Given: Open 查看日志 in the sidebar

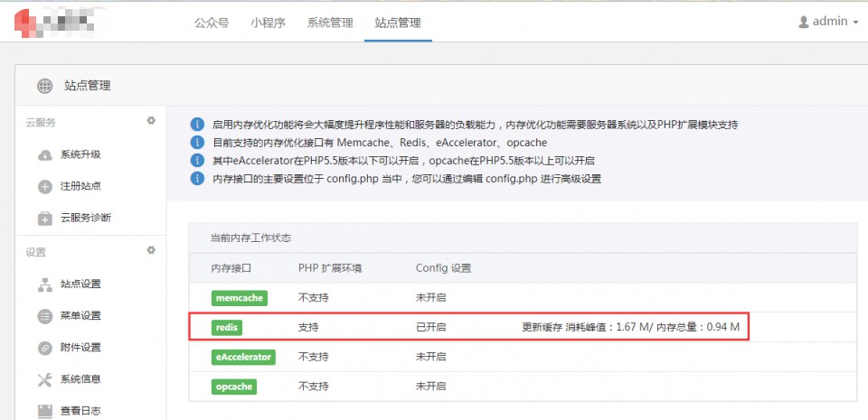Looking at the screenshot, I should (80, 411).
